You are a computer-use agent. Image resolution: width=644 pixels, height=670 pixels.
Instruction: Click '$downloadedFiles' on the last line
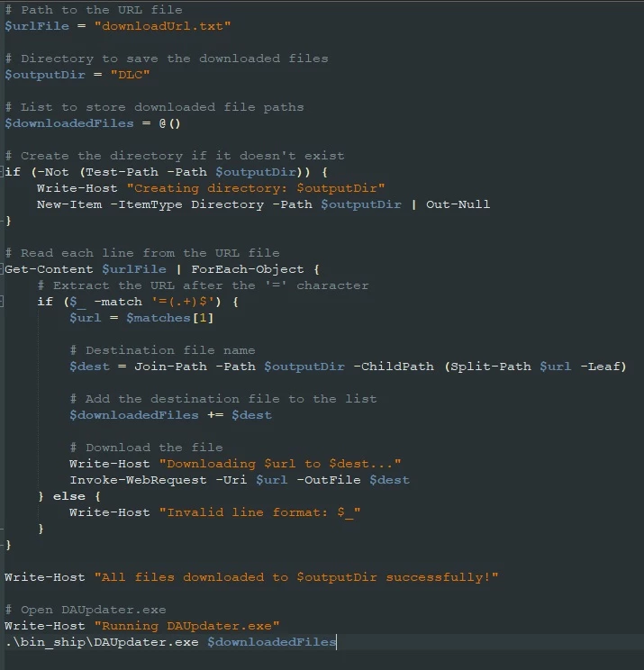272,643
